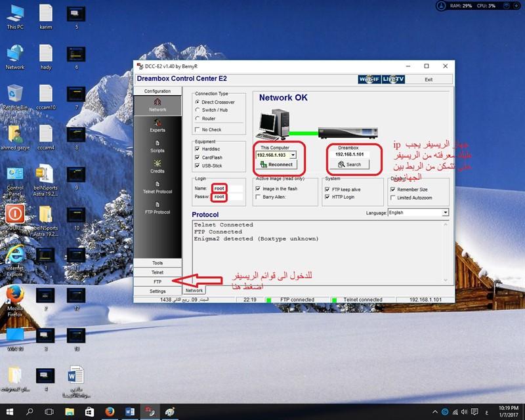Open the FTP Protocol section in the sidebar
Image resolution: width=525 pixels, height=420 pixels.
[x=157, y=208]
